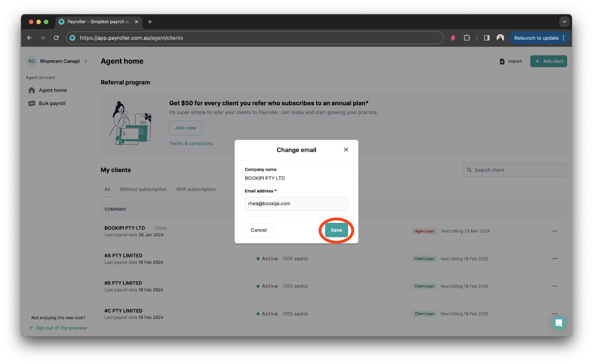Open the chat support widget icon

pos(559,323)
